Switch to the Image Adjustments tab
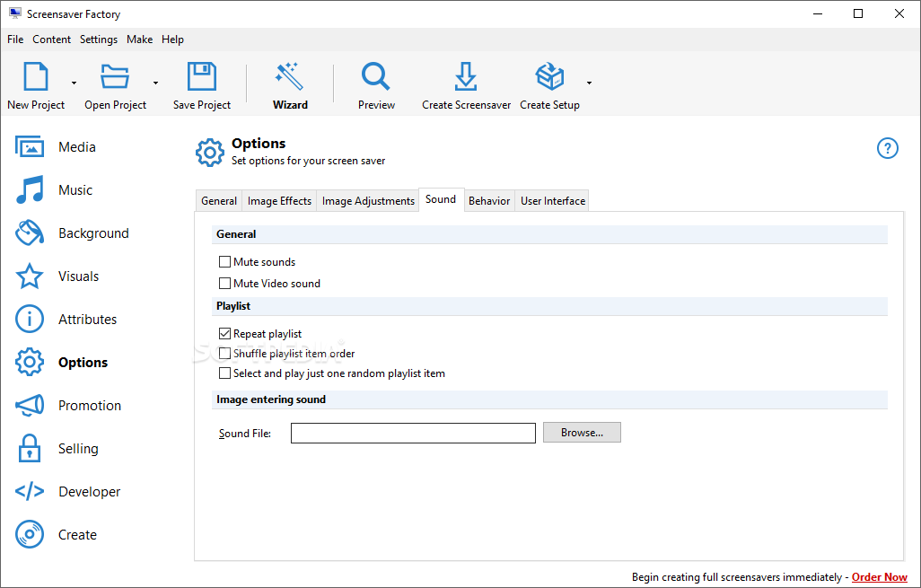Viewport: 921px width, 588px height. (x=368, y=201)
